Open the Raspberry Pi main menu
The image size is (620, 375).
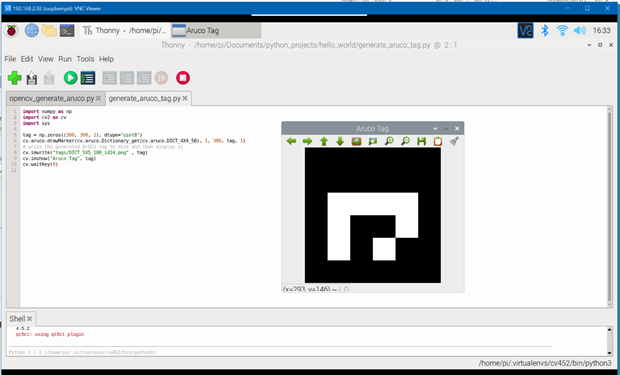click(x=11, y=30)
